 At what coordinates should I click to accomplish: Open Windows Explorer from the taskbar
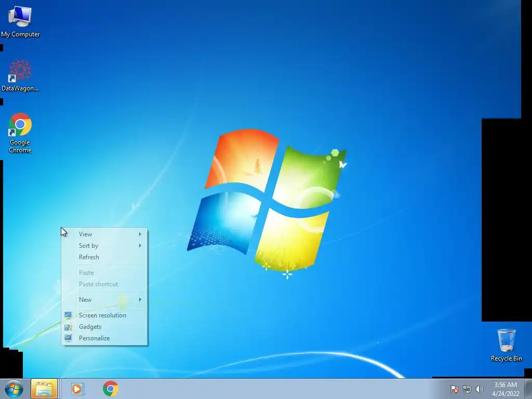(44, 389)
